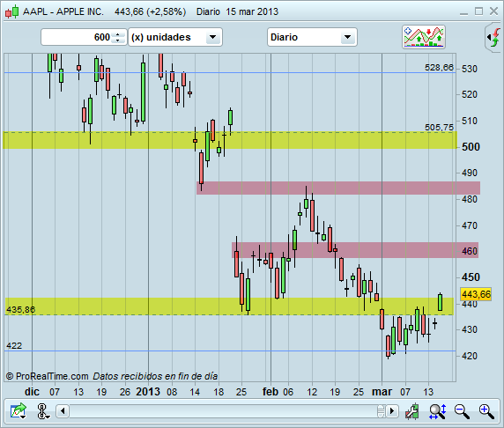The width and height of the screenshot is (504, 428).
Task: Zoom out of the chart
Action: [462, 411]
